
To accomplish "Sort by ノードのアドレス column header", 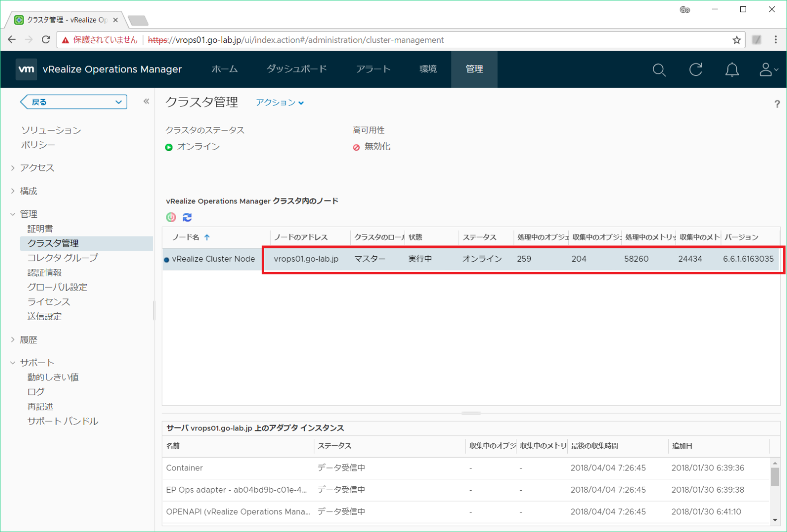I will (x=301, y=237).
